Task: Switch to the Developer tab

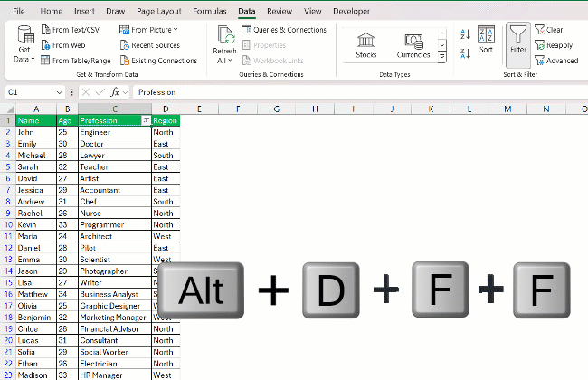Action: tap(351, 11)
